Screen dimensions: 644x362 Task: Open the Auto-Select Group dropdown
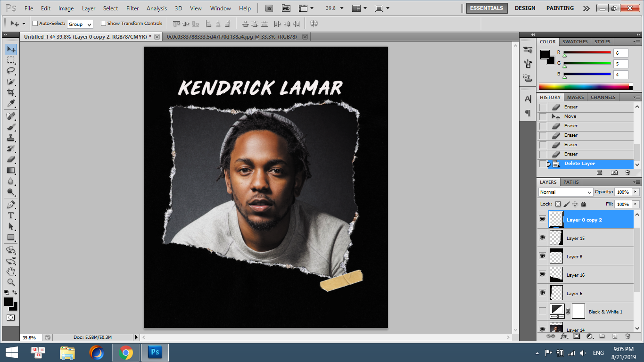[x=80, y=24]
